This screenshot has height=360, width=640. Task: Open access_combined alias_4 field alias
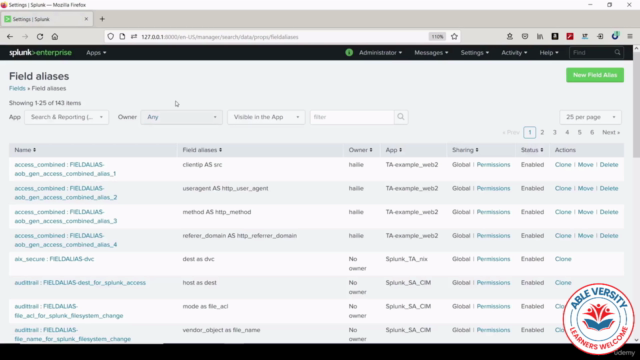pyautogui.click(x=66, y=240)
